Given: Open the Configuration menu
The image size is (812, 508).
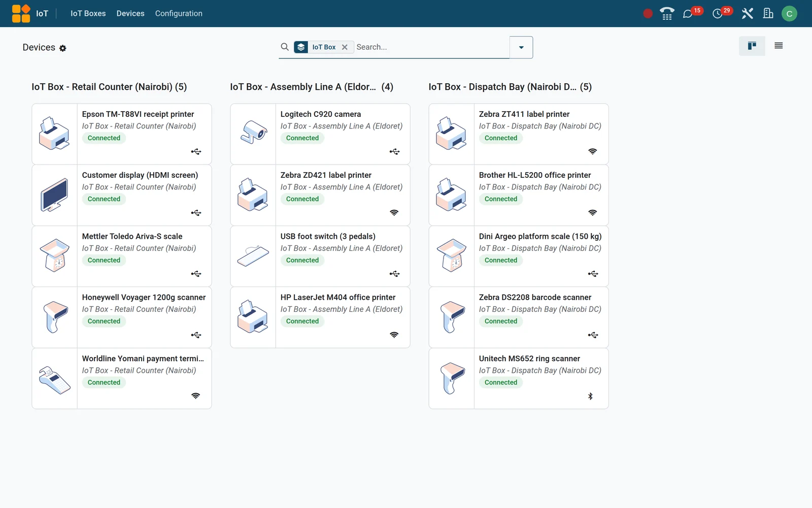Looking at the screenshot, I should [179, 14].
